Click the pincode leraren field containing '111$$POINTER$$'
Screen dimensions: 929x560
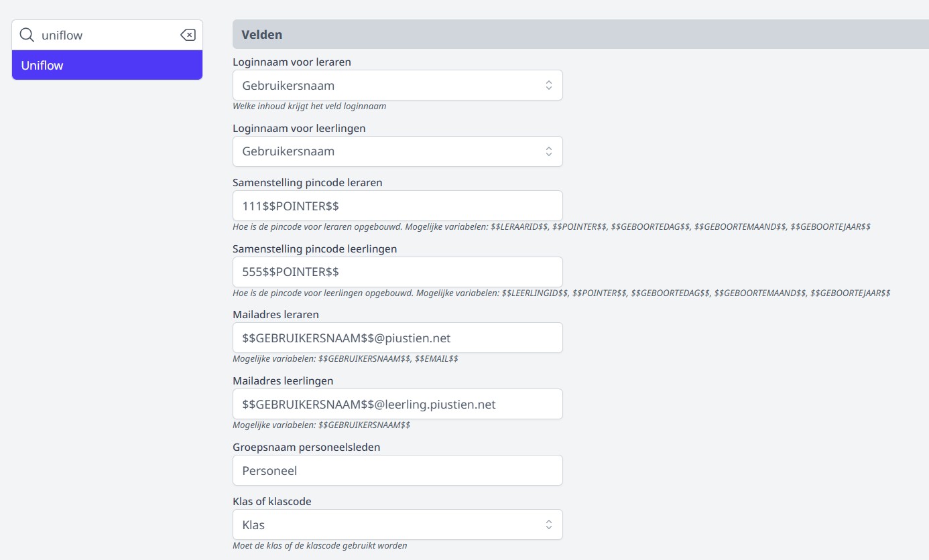(x=397, y=205)
